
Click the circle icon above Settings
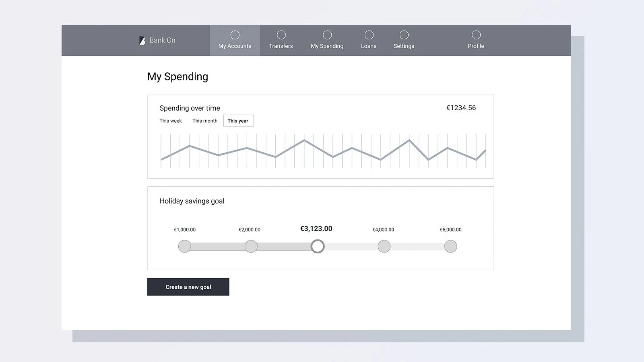pos(404,35)
